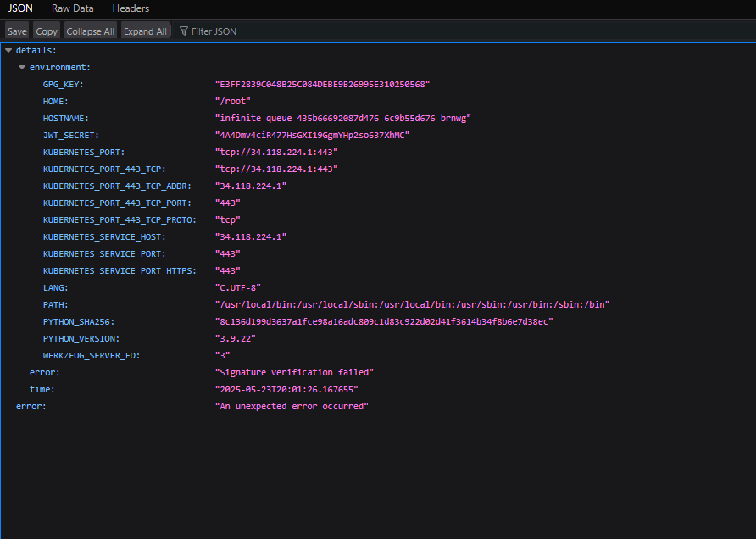The height and width of the screenshot is (539, 756).
Task: Click the Copy button
Action: click(x=47, y=31)
